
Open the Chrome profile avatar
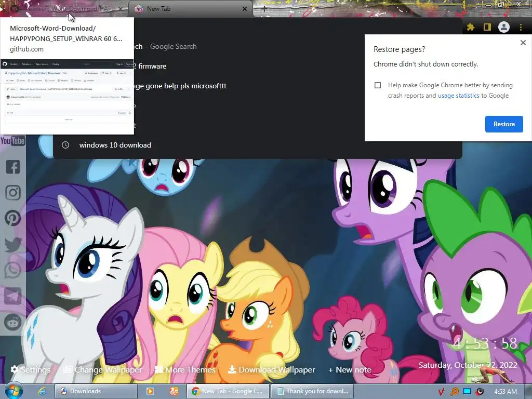(504, 27)
